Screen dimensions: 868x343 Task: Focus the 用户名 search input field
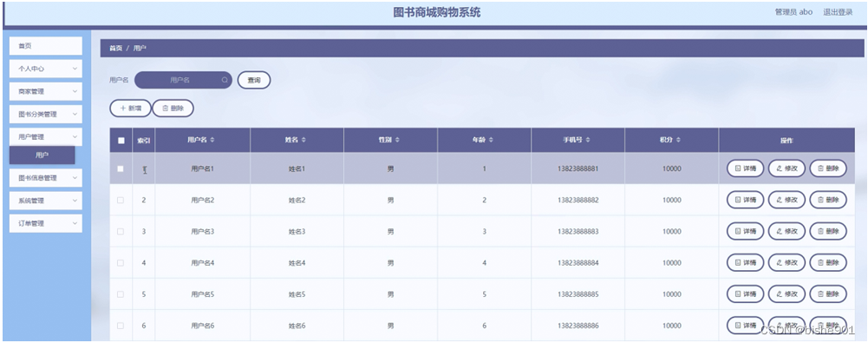[x=183, y=81]
